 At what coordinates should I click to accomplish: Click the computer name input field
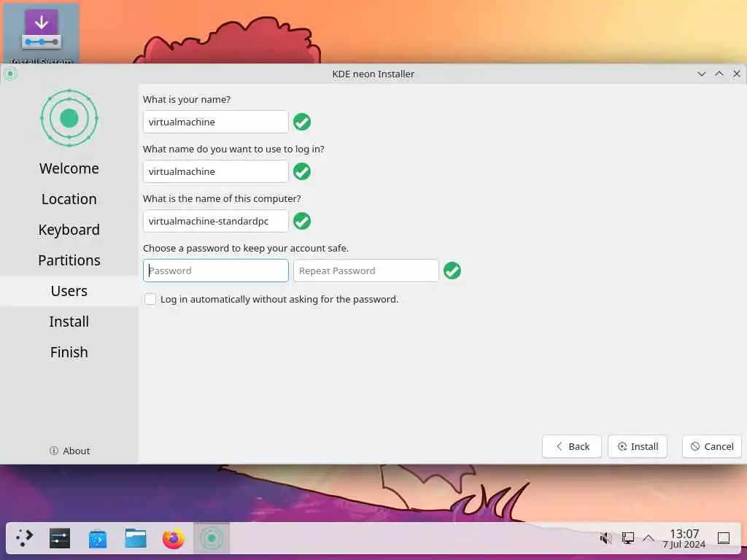pyautogui.click(x=215, y=221)
